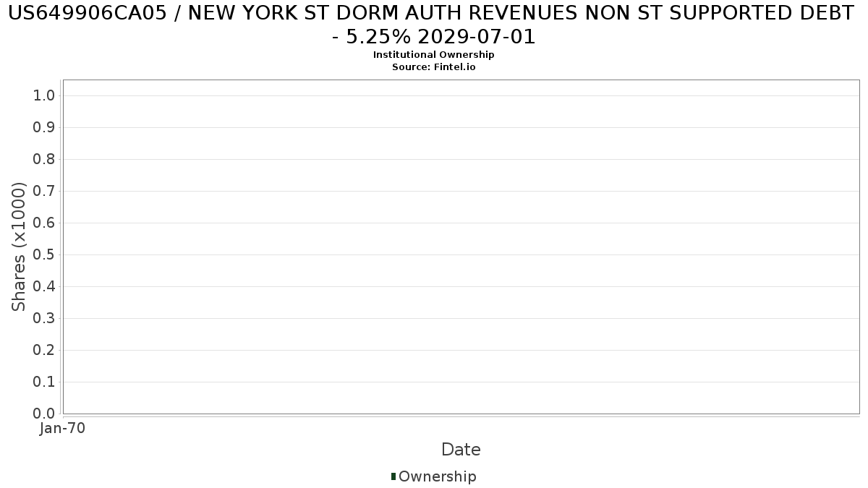Select the Institutional Ownership subtitle
Screen dimensions: 868x488
(433, 55)
